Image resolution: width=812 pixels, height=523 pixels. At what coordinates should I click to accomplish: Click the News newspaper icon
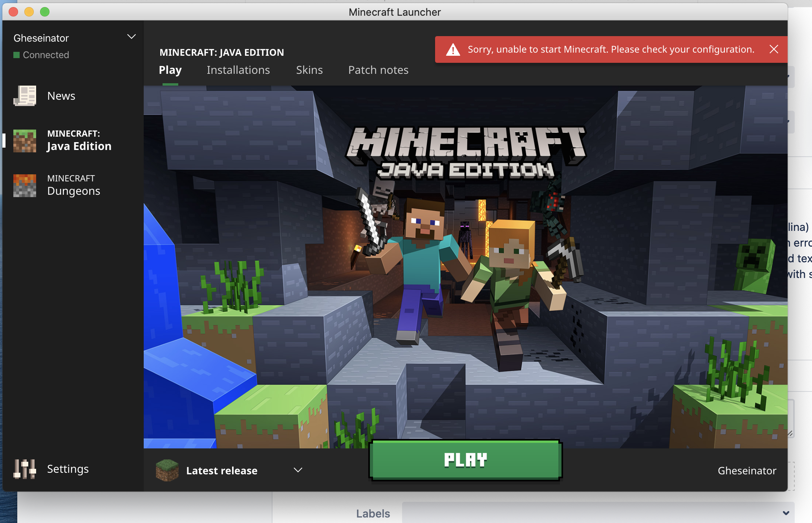pos(25,96)
